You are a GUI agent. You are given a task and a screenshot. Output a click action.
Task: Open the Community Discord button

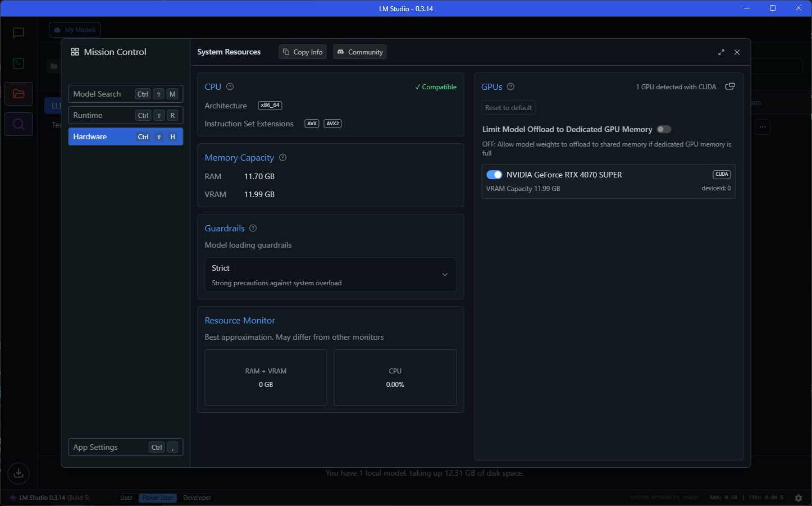click(x=360, y=52)
